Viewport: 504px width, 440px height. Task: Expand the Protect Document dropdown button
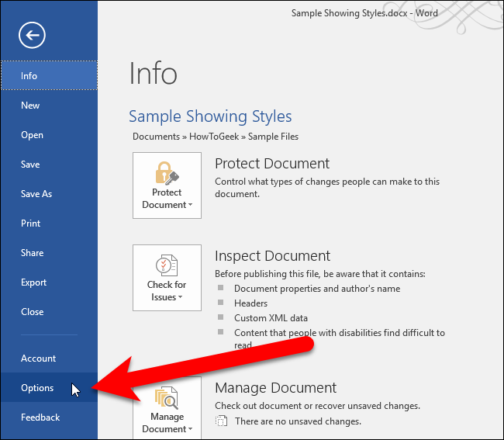coord(167,199)
